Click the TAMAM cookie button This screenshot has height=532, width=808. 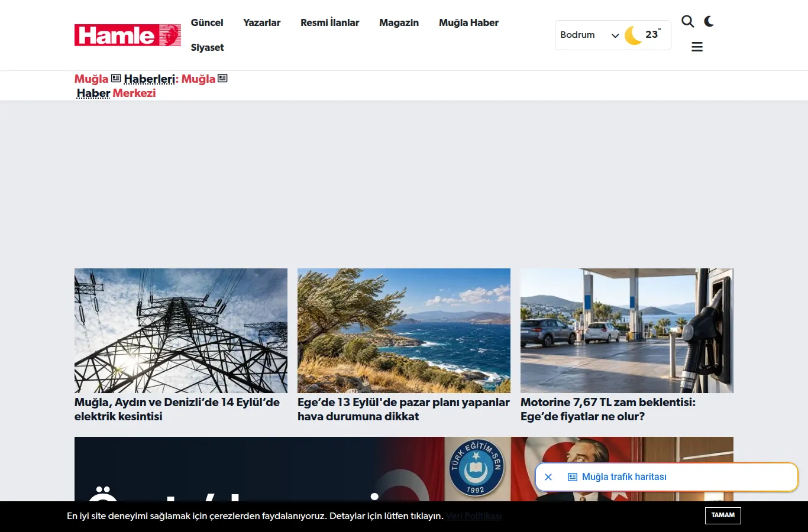coord(723,515)
